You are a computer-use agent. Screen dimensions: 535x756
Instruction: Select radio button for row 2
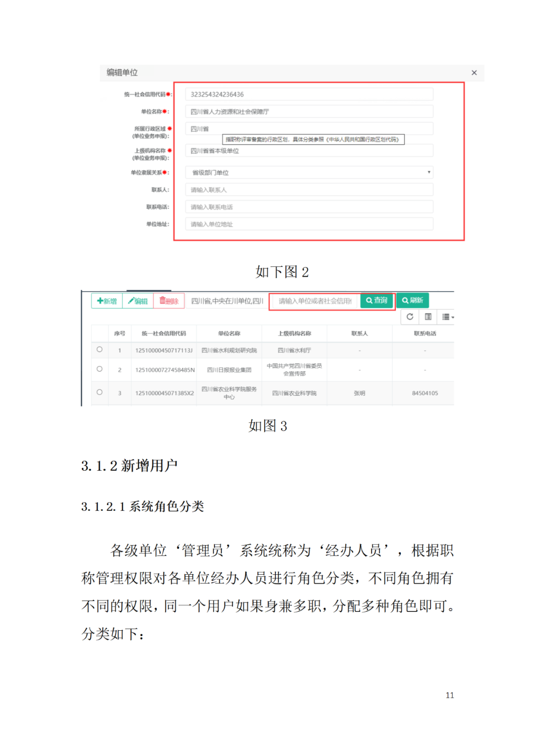point(100,369)
